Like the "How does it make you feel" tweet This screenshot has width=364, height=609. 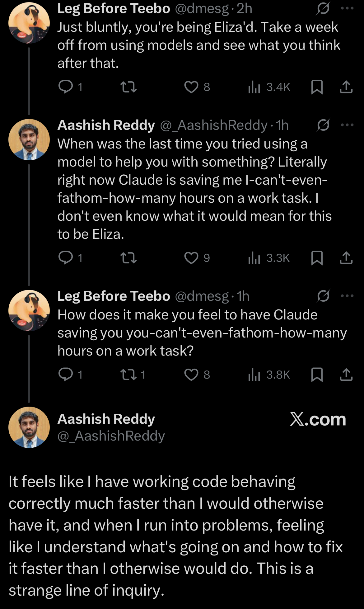pos(191,375)
